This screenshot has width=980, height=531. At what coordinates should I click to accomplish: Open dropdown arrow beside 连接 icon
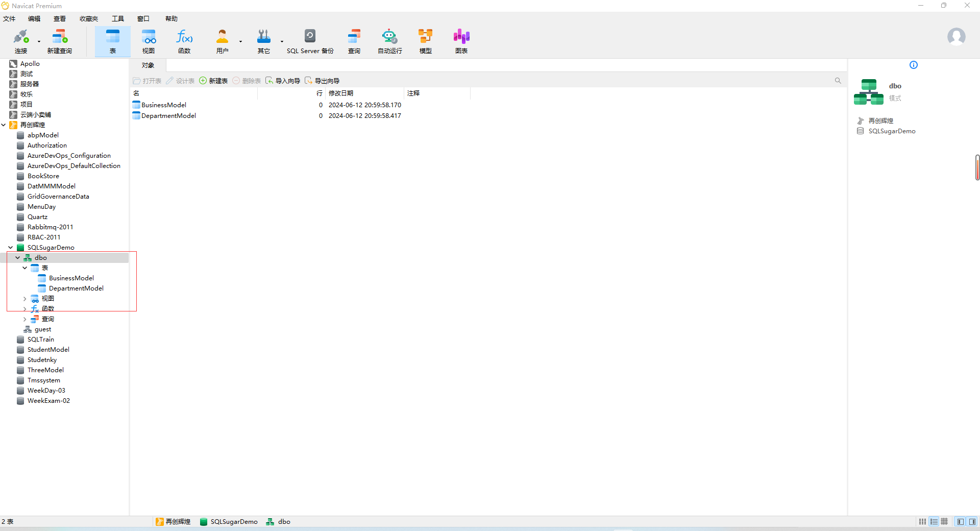[x=39, y=41]
